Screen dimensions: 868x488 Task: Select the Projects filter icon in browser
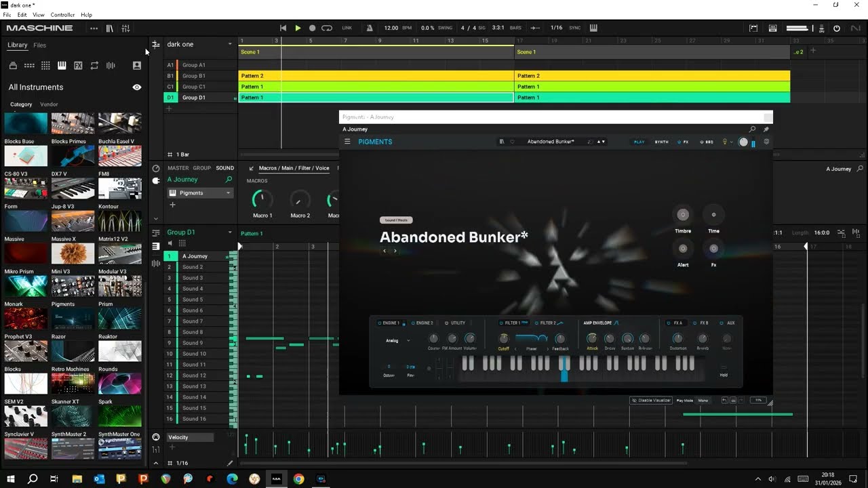click(13, 66)
